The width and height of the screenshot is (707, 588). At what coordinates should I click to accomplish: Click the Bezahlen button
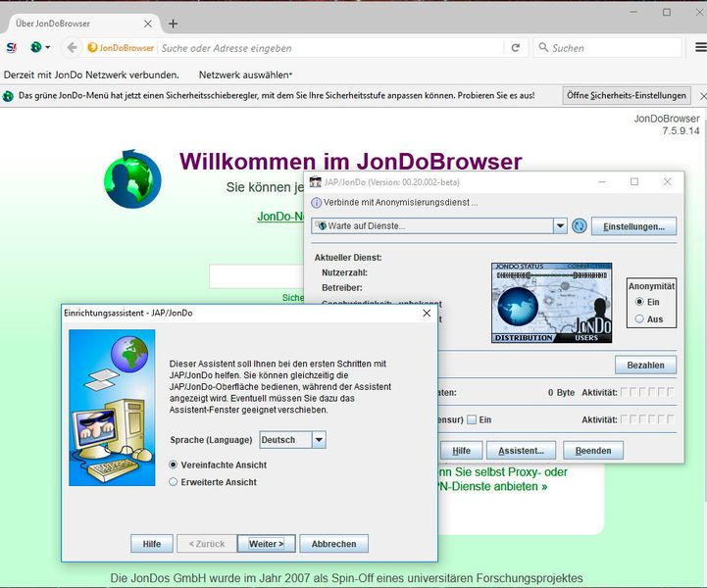pos(645,365)
